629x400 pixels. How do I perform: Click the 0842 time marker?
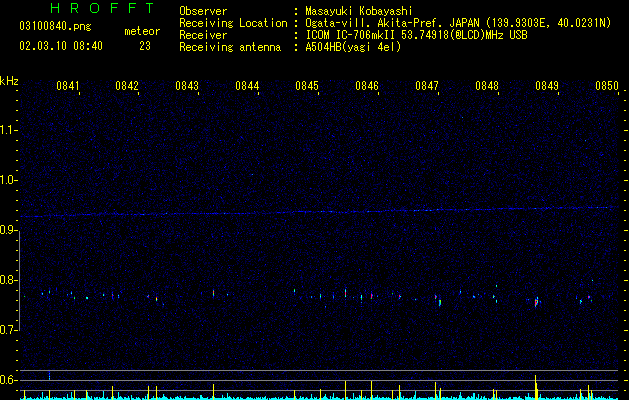pos(127,86)
